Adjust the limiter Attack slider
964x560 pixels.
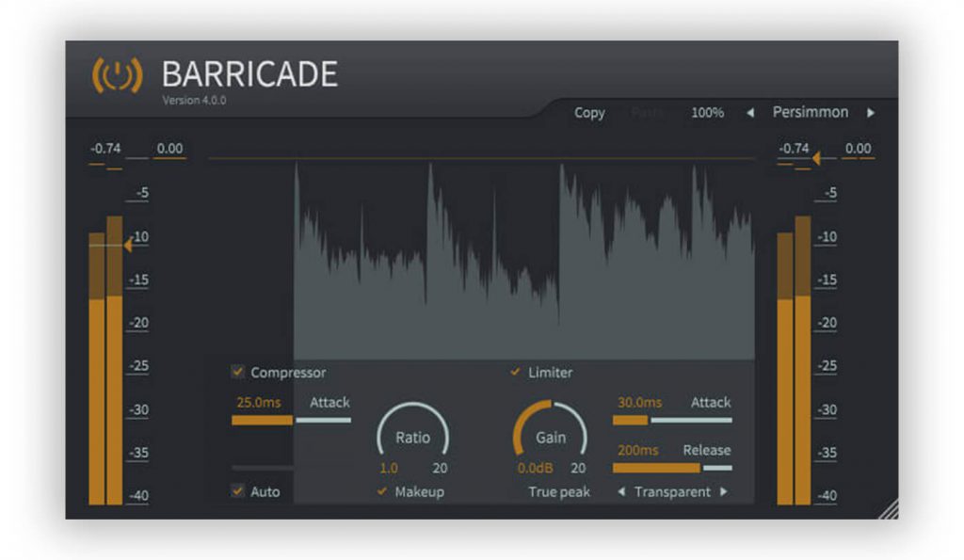[x=672, y=421]
